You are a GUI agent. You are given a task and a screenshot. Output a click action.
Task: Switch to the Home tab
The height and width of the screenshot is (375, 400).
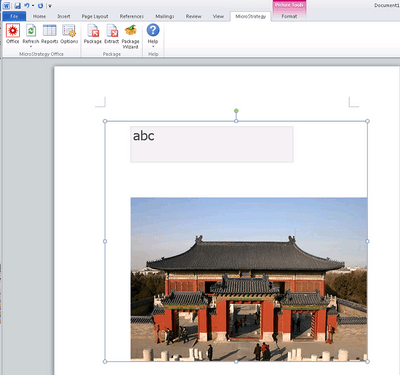39,16
